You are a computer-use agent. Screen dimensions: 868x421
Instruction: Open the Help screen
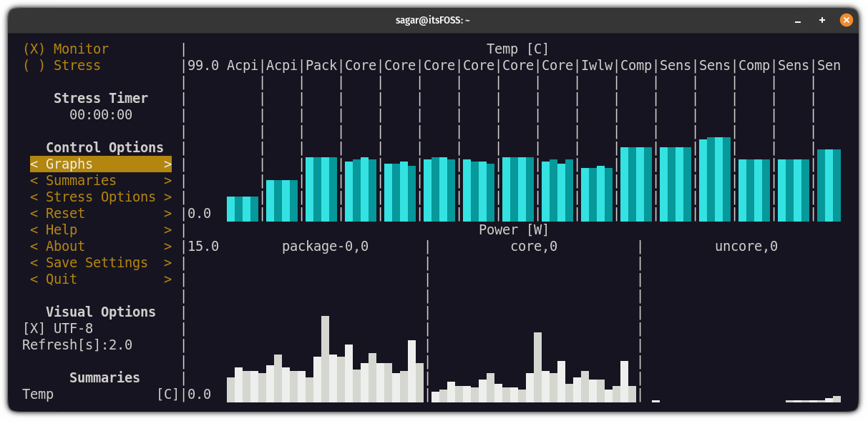[100, 229]
